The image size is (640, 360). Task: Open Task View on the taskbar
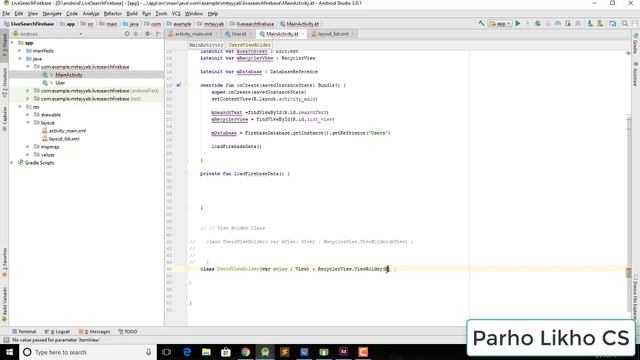(167, 352)
